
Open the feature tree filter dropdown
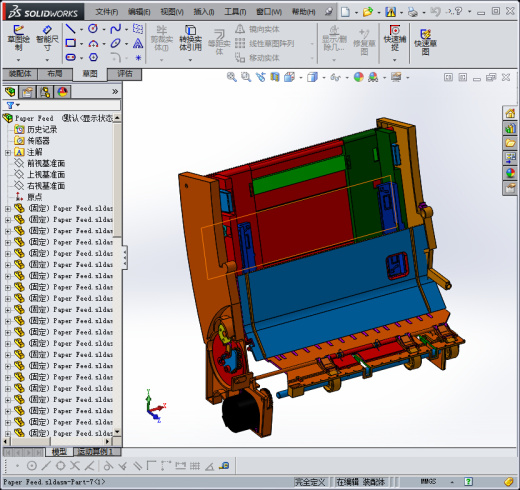coord(13,105)
